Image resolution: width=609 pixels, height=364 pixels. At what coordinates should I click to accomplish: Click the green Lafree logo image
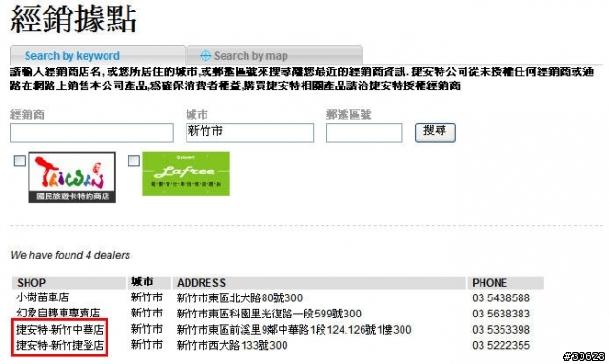(187, 174)
